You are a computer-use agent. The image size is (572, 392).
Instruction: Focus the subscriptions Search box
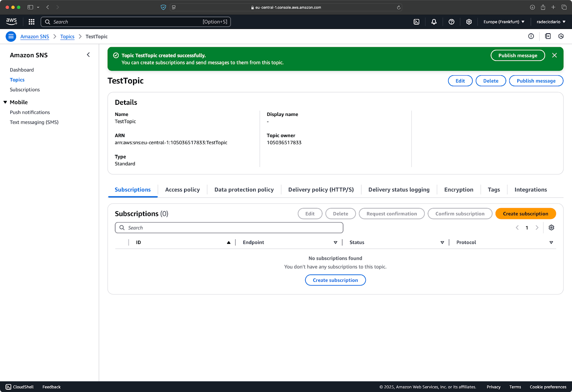click(229, 227)
